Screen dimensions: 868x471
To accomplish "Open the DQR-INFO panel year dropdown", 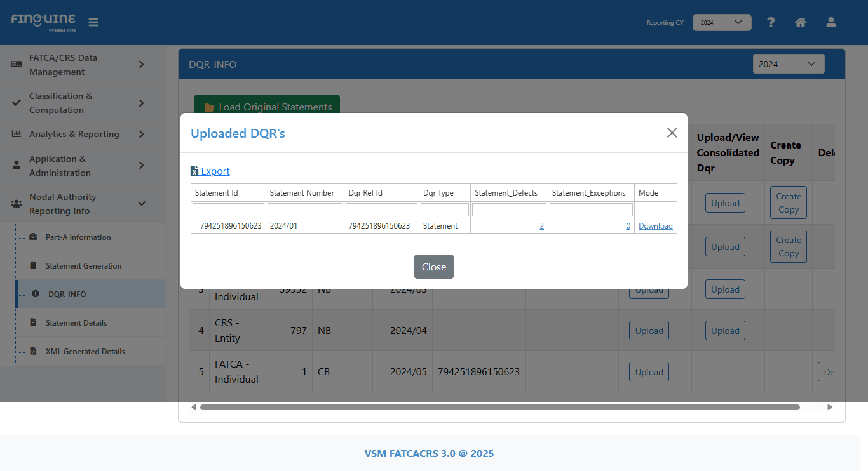I will (x=788, y=64).
